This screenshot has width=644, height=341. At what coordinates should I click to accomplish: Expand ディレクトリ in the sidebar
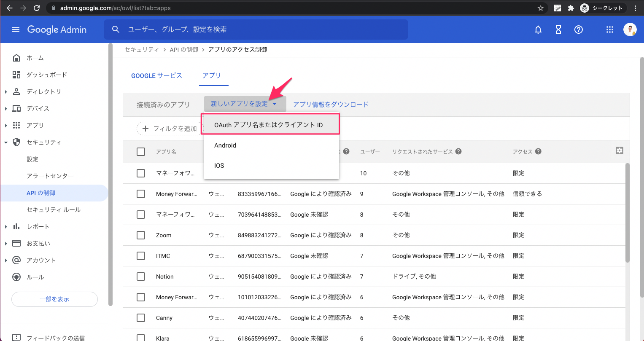tap(6, 91)
